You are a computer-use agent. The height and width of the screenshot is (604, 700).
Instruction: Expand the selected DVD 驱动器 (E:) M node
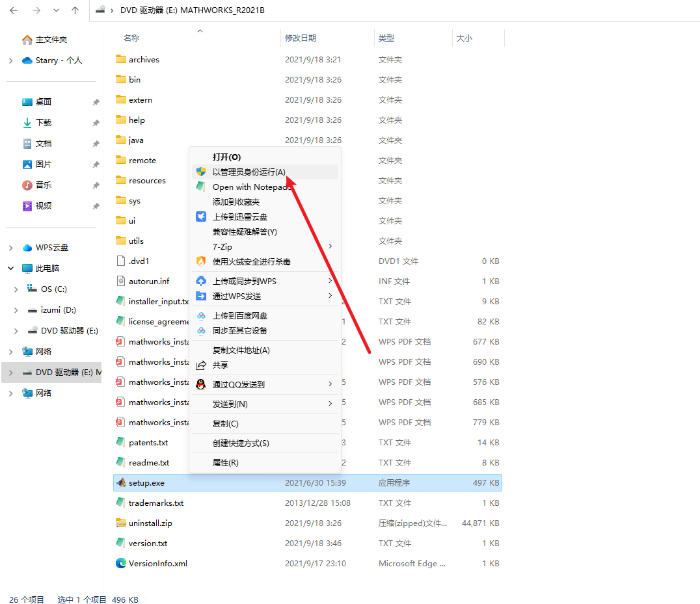click(10, 373)
